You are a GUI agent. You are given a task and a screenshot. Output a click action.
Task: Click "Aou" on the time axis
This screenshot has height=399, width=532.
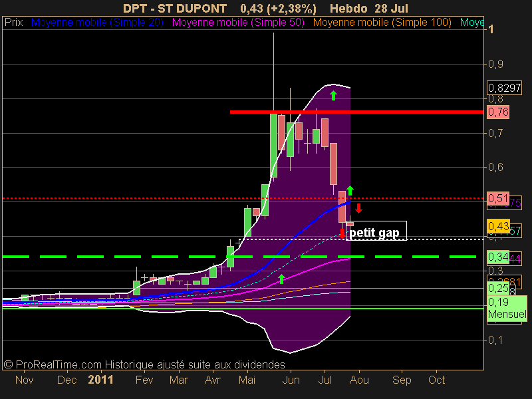click(x=359, y=380)
